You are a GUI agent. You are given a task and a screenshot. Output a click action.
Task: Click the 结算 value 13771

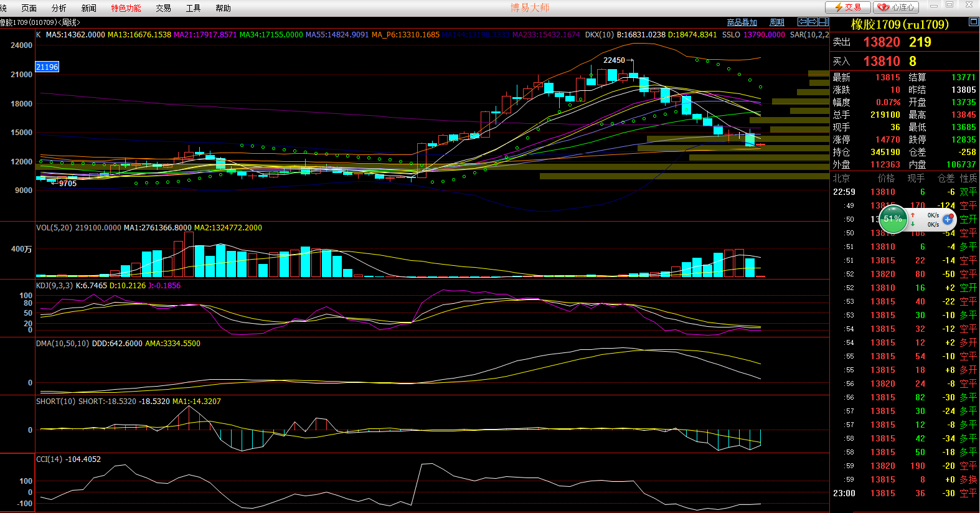[963, 77]
